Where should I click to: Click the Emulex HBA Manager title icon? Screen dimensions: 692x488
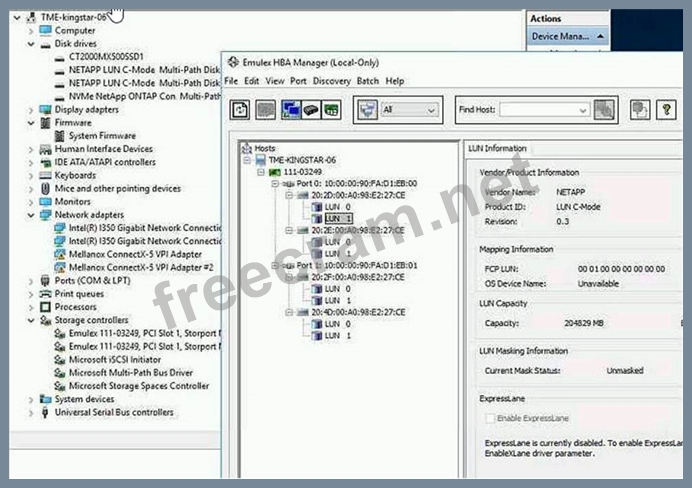233,62
